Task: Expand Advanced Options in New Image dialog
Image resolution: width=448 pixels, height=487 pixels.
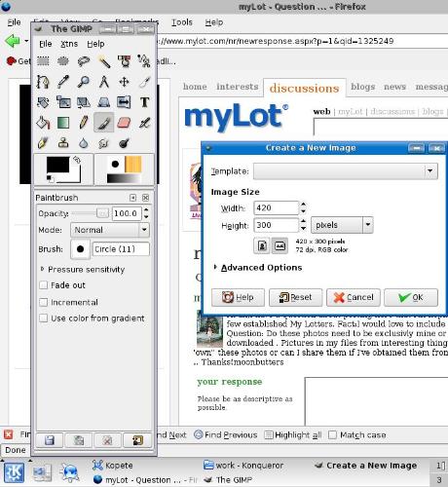Action: coord(215,267)
